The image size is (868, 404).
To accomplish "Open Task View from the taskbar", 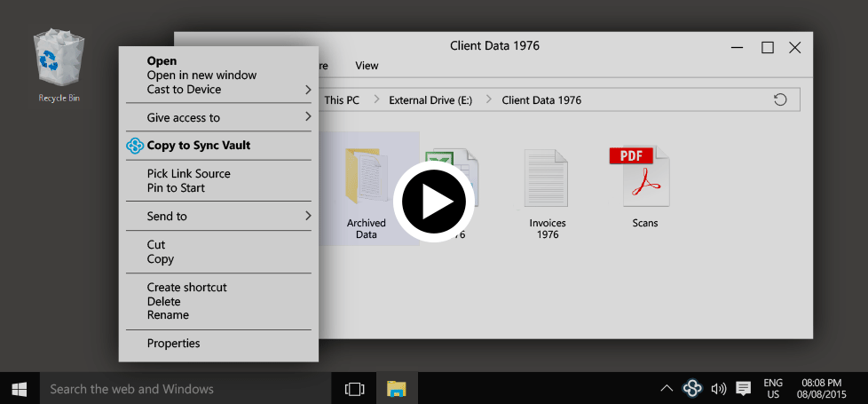I will 354,389.
